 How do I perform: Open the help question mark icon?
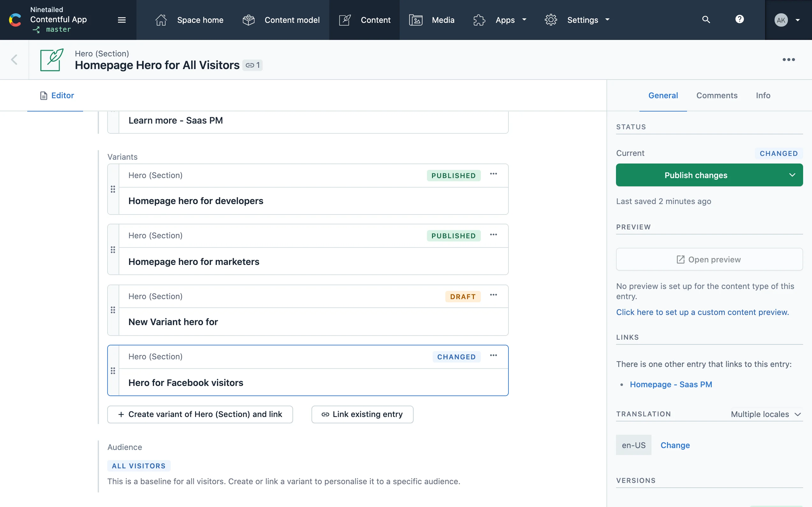[740, 19]
